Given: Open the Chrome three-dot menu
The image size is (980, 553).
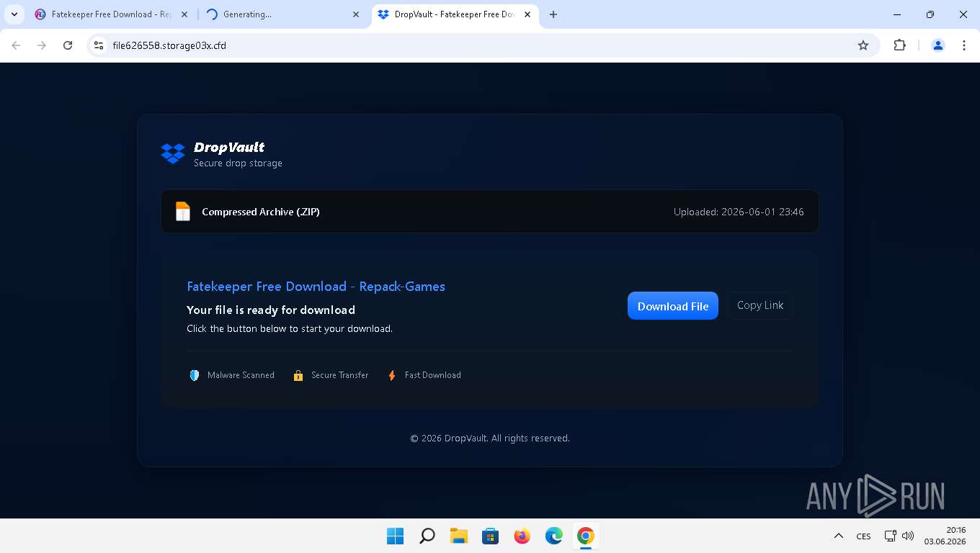Looking at the screenshot, I should [964, 45].
